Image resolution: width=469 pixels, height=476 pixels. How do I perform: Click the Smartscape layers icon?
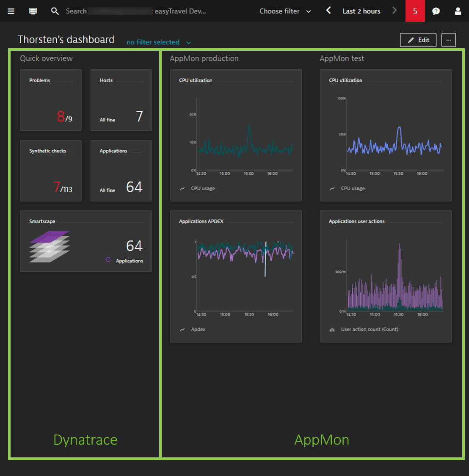(49, 247)
